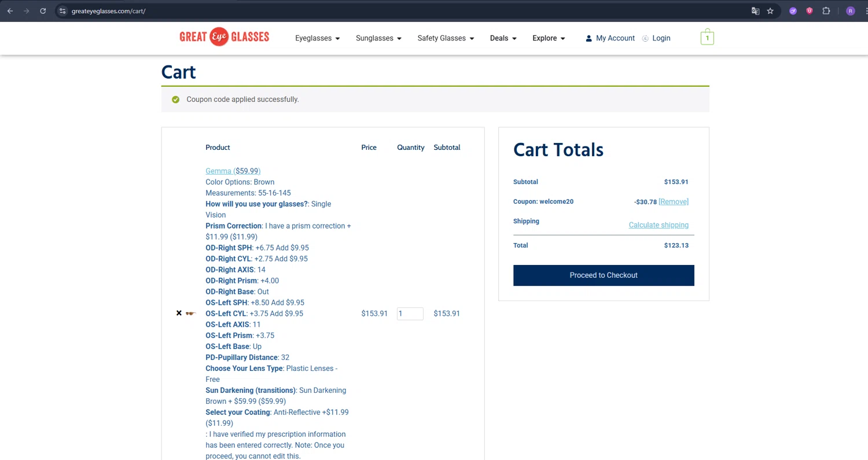Click the Product column header
The height and width of the screenshot is (460, 868).
pyautogui.click(x=218, y=148)
